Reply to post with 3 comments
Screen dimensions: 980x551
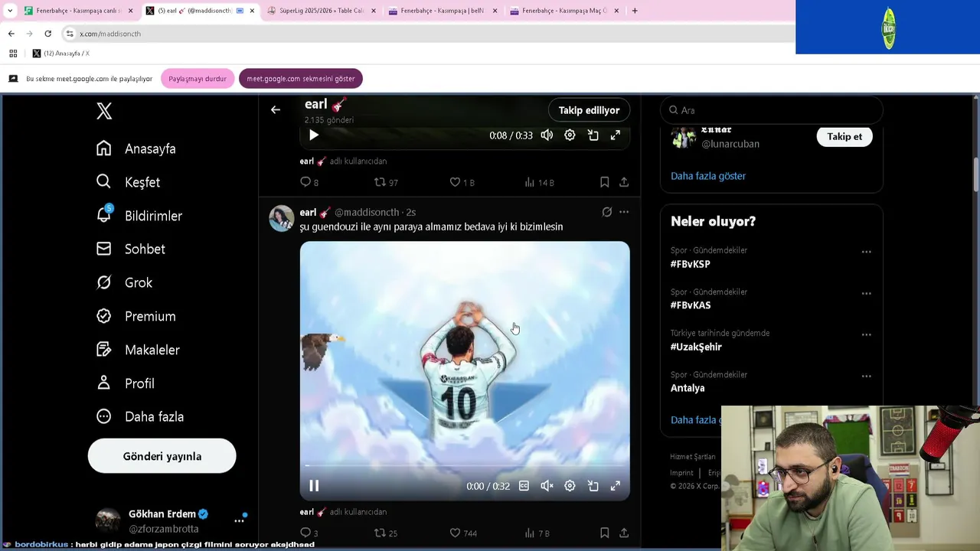pos(309,533)
